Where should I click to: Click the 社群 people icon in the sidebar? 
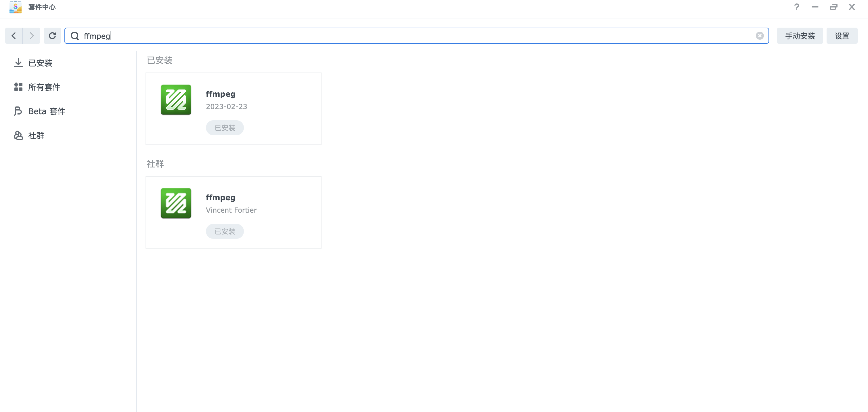click(x=18, y=135)
